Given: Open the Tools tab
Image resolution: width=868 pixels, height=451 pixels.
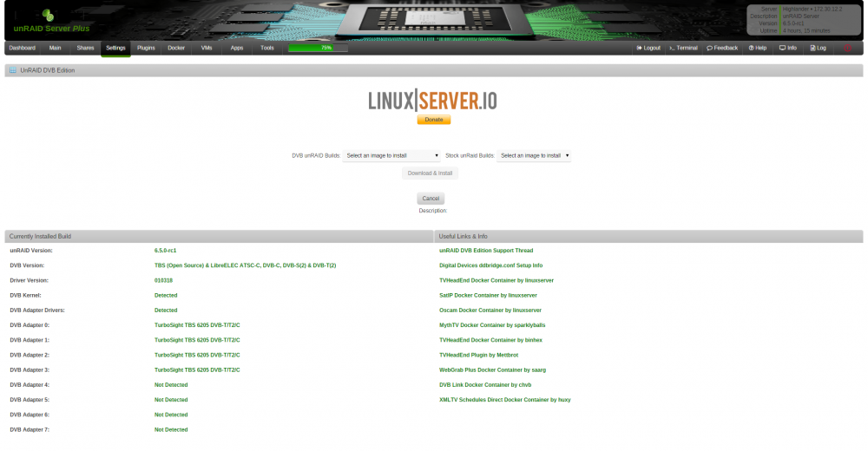Looking at the screenshot, I should [x=267, y=49].
